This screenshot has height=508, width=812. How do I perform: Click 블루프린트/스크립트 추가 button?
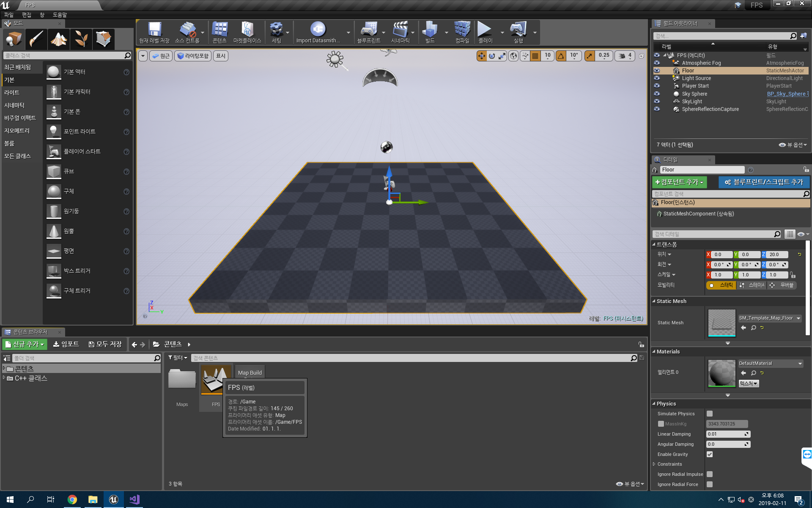[x=762, y=182]
